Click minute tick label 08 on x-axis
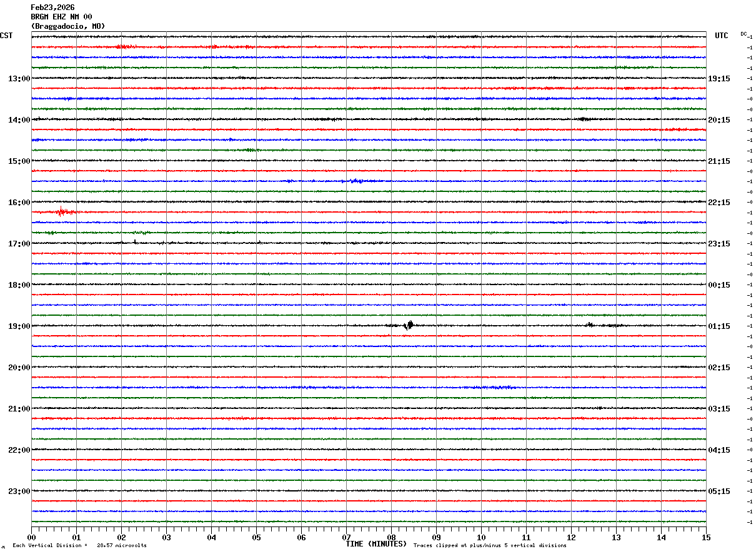756x554 pixels. pyautogui.click(x=391, y=538)
